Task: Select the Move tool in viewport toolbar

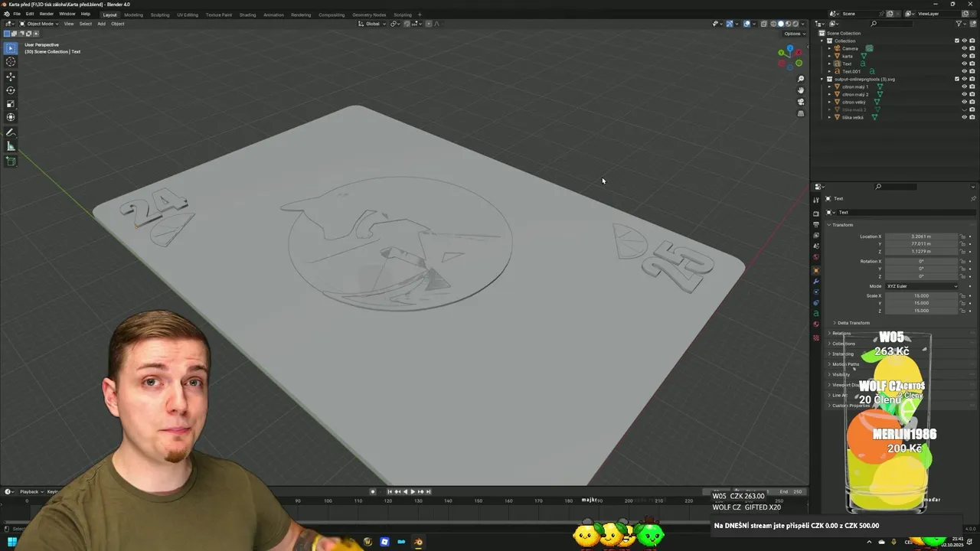Action: click(x=11, y=77)
